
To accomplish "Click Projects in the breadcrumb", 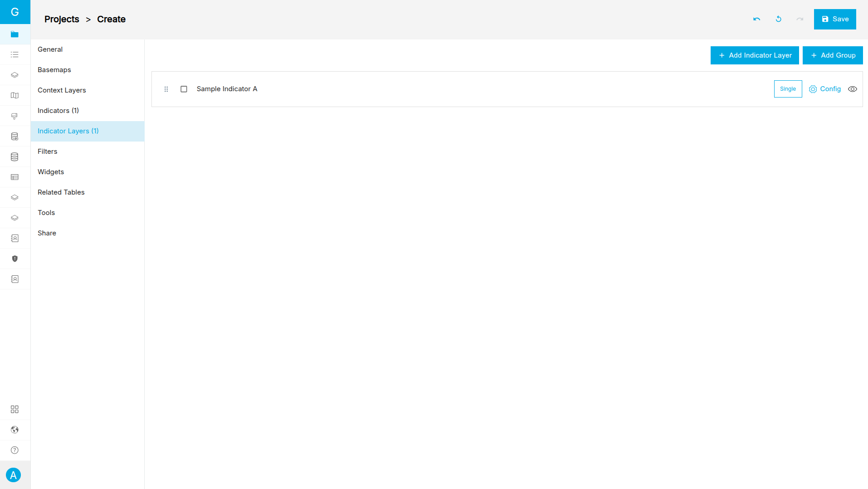I will pos(62,19).
